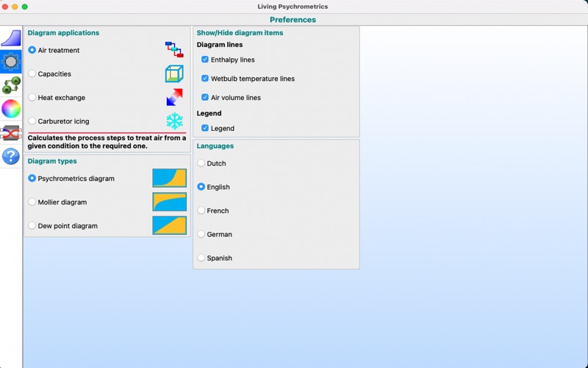The height and width of the screenshot is (368, 588).
Task: Switch language to Spanish
Action: point(201,258)
